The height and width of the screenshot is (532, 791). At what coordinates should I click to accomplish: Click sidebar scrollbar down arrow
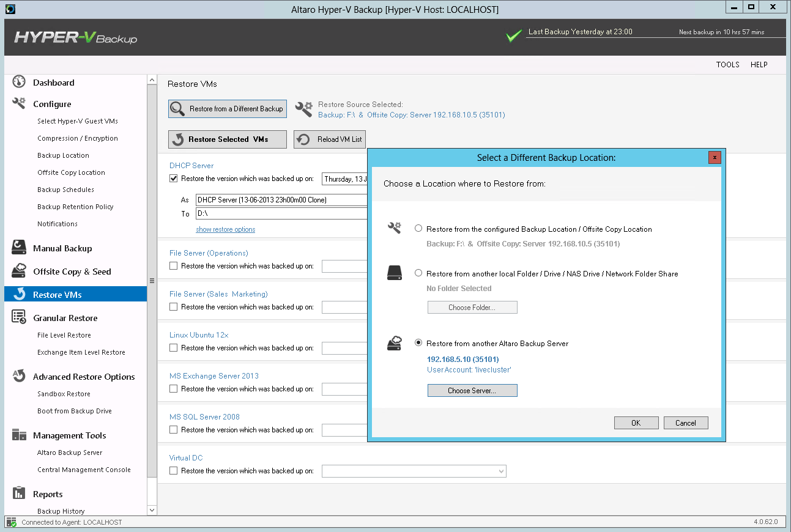tap(152, 510)
